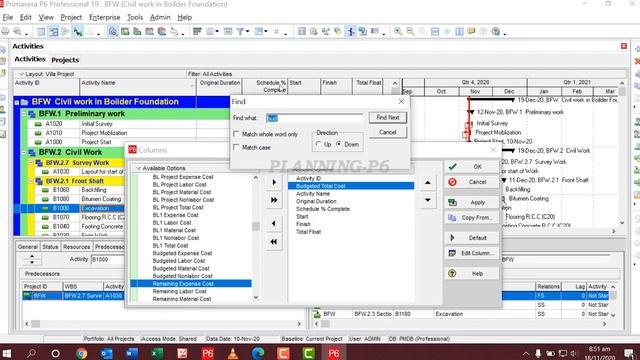The image size is (640, 360).
Task: Open the Project menu
Action: [71, 18]
